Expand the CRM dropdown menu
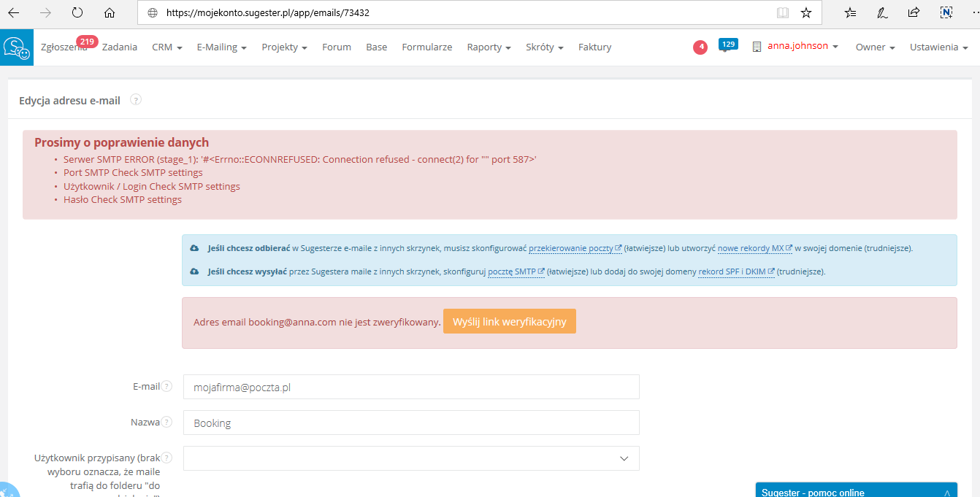 coord(166,47)
